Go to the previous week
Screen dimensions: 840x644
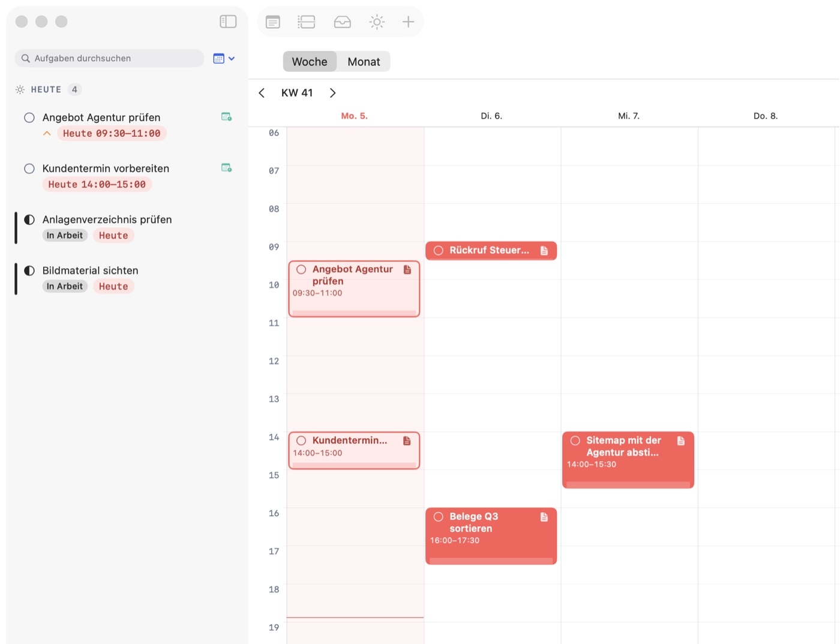tap(262, 93)
